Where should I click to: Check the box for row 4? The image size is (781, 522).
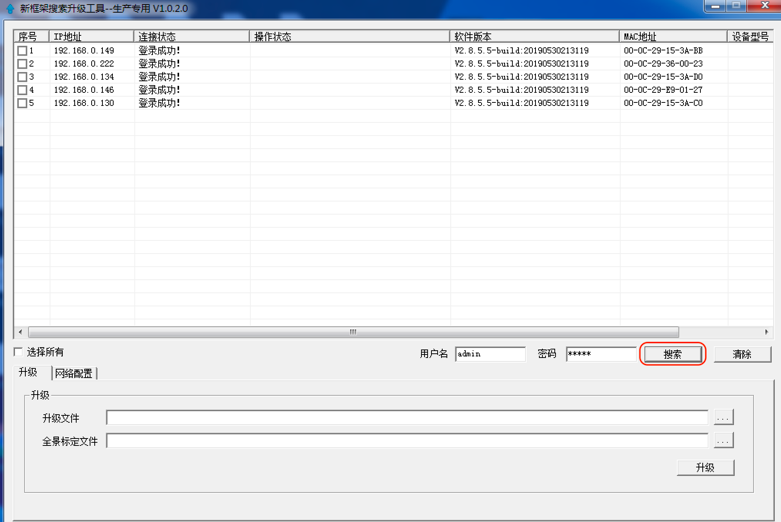click(22, 90)
